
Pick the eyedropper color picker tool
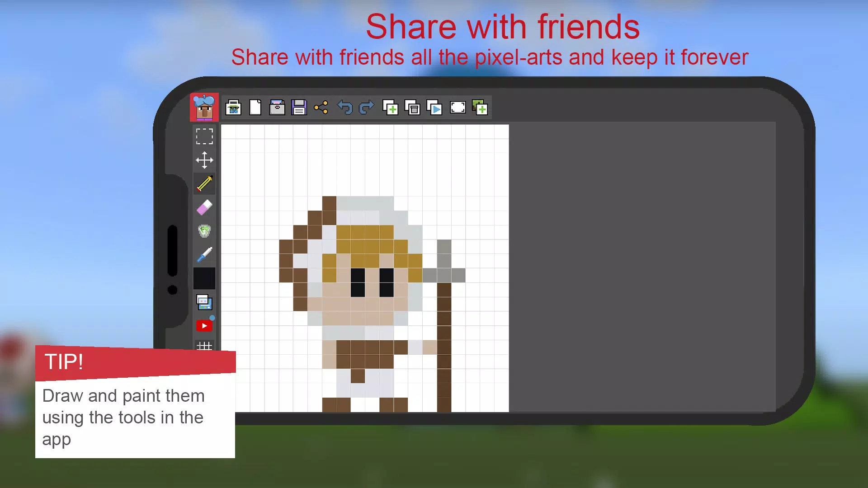point(204,255)
